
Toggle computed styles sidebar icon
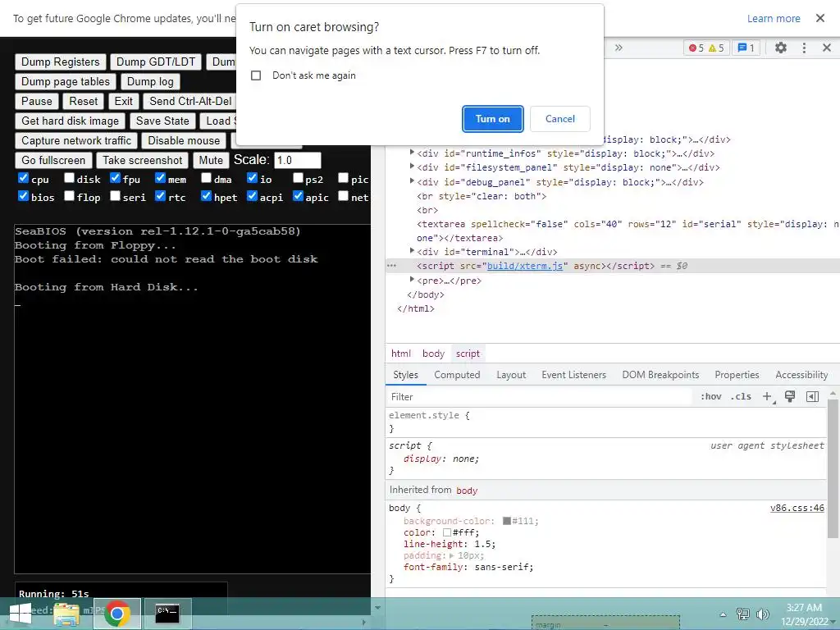812,396
